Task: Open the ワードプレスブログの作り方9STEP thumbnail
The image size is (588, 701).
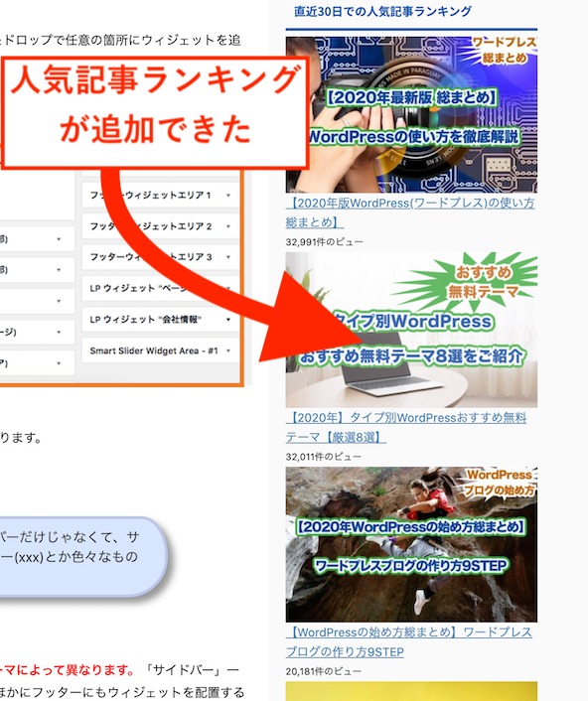Action: [411, 544]
